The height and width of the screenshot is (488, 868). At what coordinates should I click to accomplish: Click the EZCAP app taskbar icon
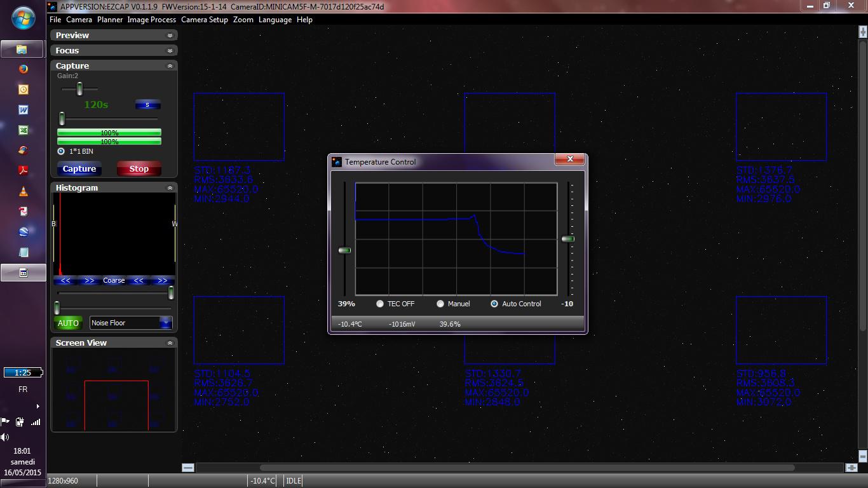(x=23, y=272)
